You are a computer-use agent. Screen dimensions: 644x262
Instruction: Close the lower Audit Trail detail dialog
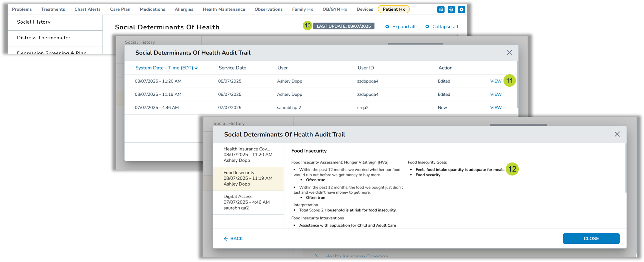617,134
